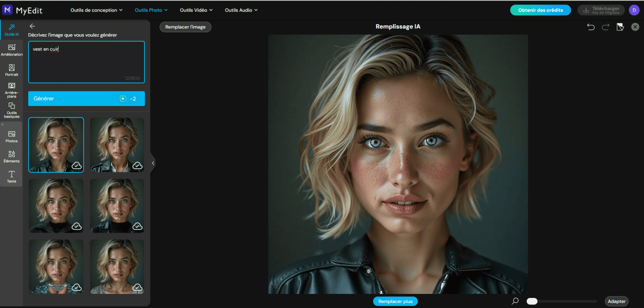This screenshot has width=644, height=308.
Task: Toggle the before/after compare icon
Action: [620, 27]
